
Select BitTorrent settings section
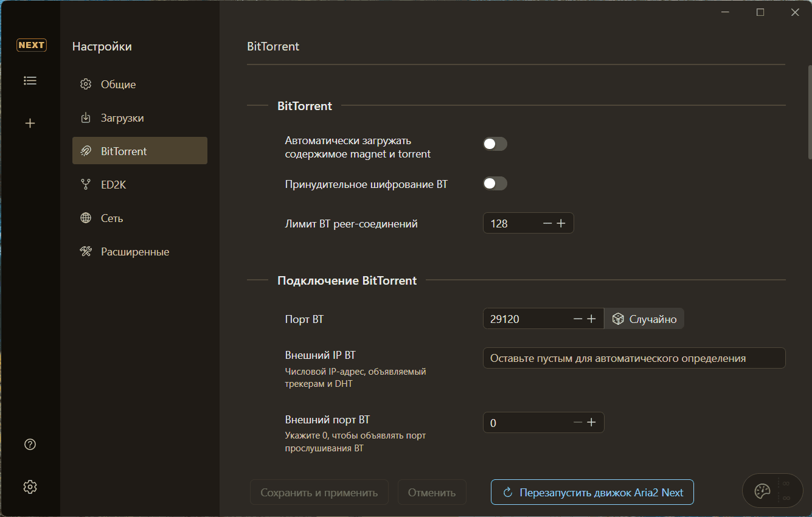(x=140, y=151)
